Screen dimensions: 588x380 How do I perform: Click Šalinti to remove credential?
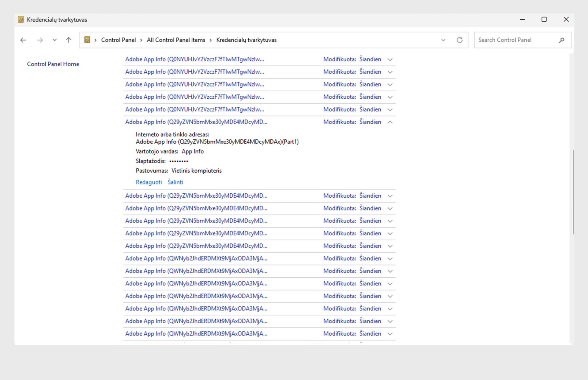175,182
